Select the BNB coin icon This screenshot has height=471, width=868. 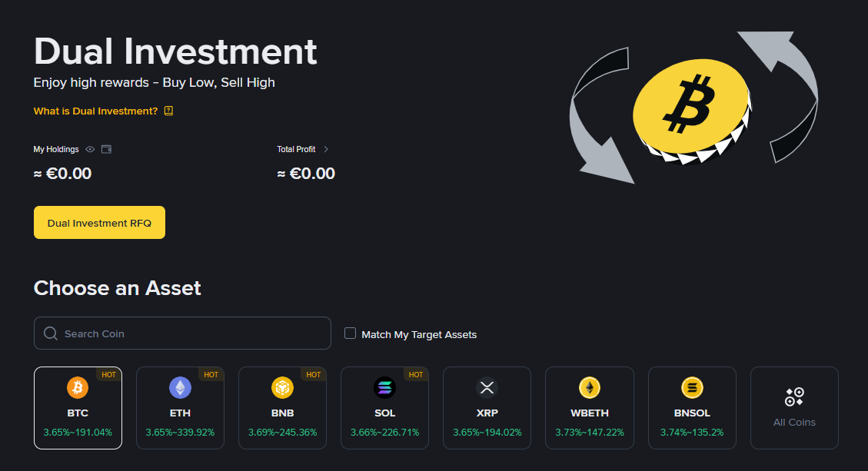(x=282, y=388)
